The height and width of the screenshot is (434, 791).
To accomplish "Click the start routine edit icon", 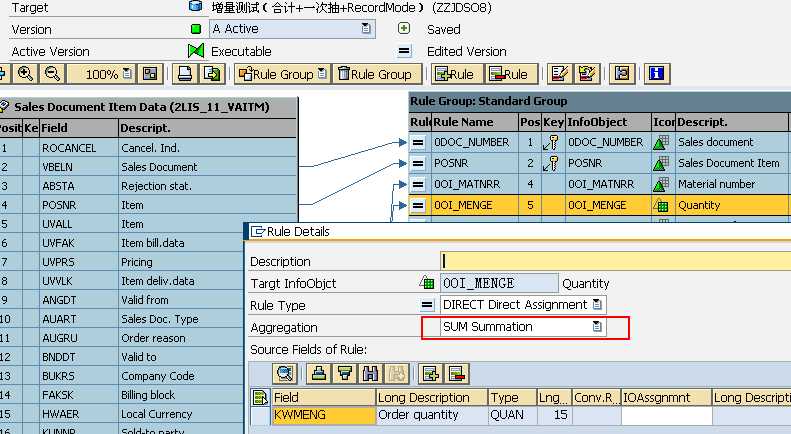I will tap(558, 74).
